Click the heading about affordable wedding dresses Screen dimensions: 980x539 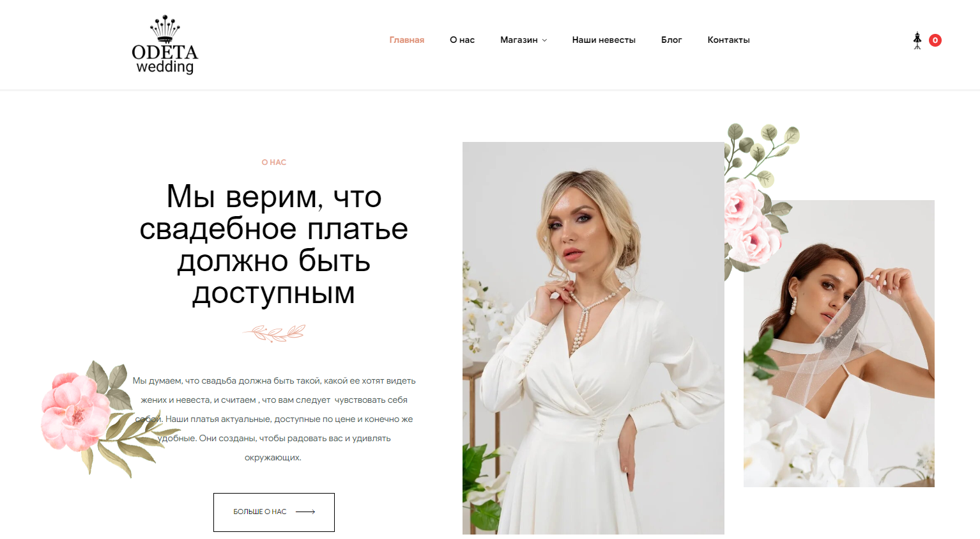[274, 245]
